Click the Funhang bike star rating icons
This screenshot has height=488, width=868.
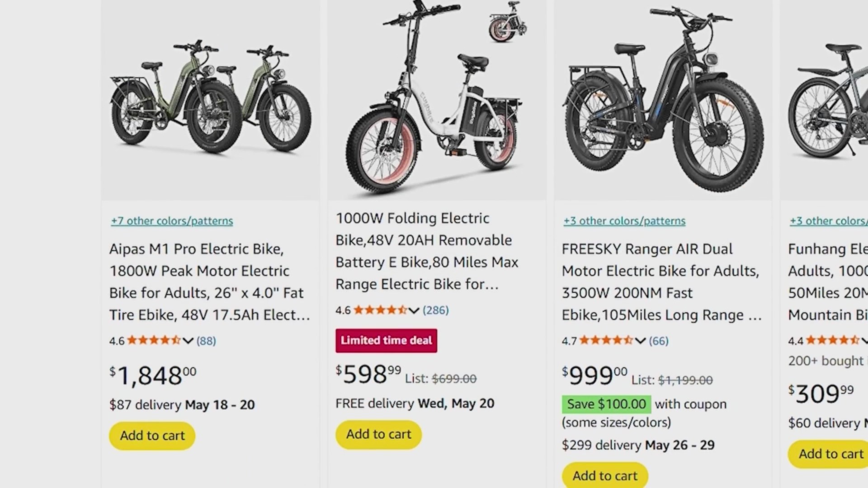[833, 340]
